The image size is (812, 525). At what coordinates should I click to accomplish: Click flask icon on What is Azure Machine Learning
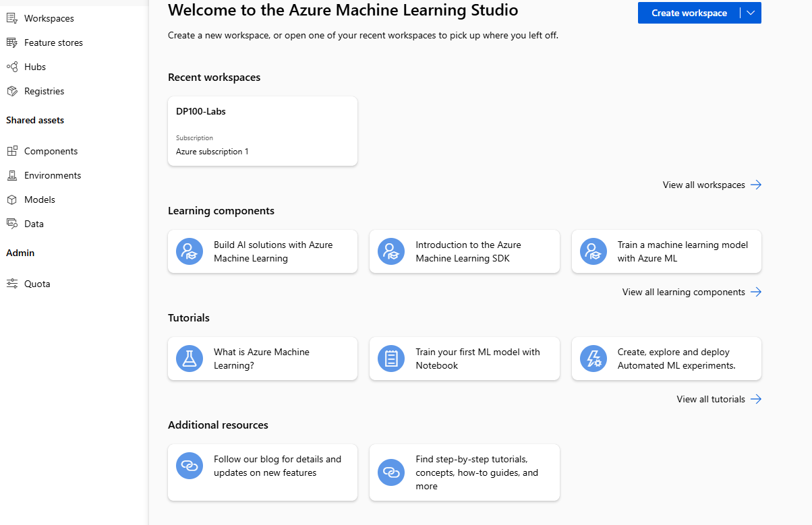coord(190,359)
